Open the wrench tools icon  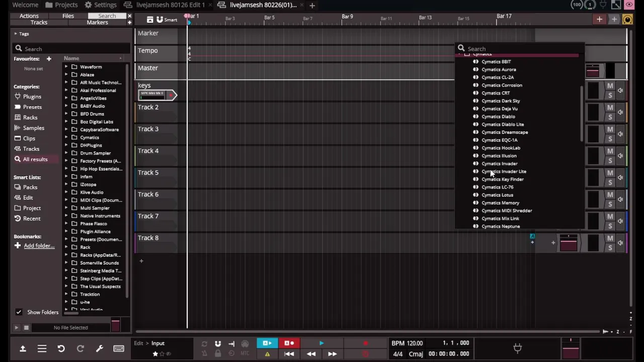pyautogui.click(x=99, y=348)
